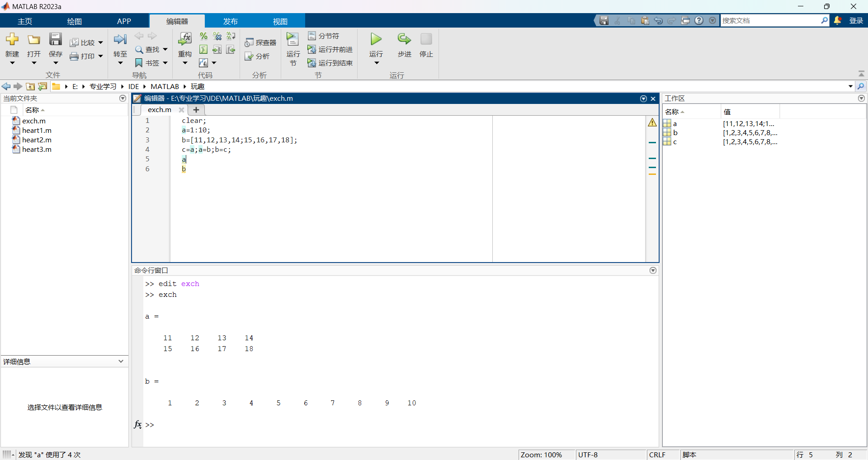Switch to the 视图 tab
868x460 pixels.
click(280, 21)
